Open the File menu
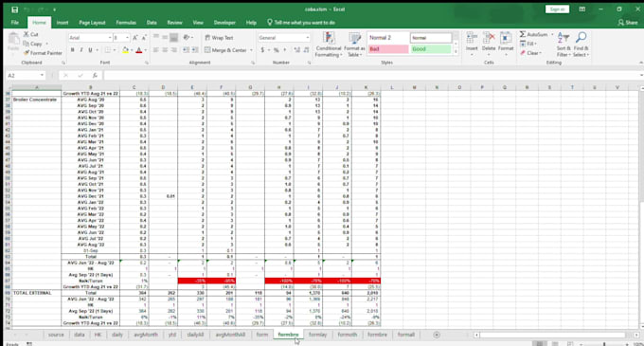 click(x=15, y=23)
